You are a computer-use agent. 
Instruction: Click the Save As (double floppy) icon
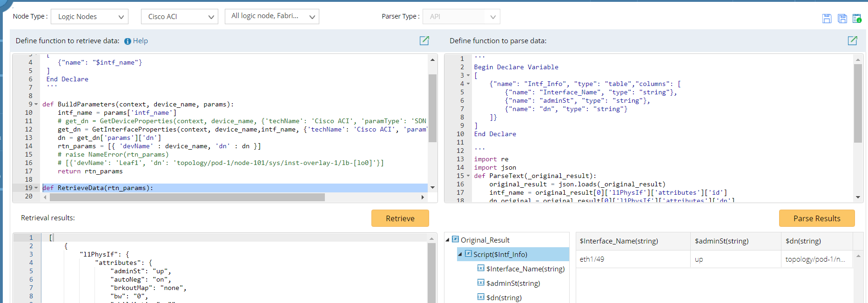[842, 19]
